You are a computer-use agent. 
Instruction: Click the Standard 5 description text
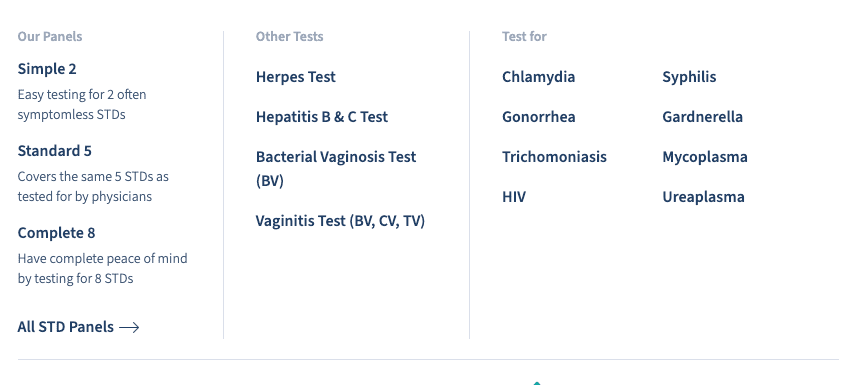[x=93, y=186]
